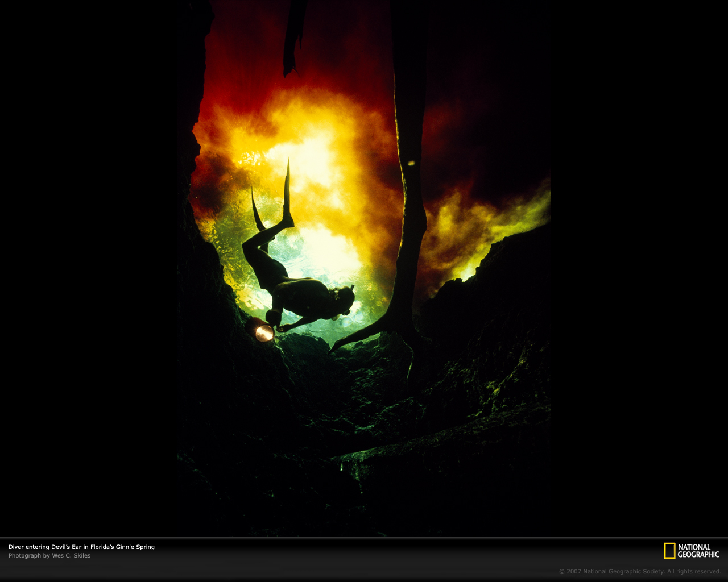The width and height of the screenshot is (728, 582).
Task: Click the mossy rock ledge at lower right
Action: click(444, 443)
